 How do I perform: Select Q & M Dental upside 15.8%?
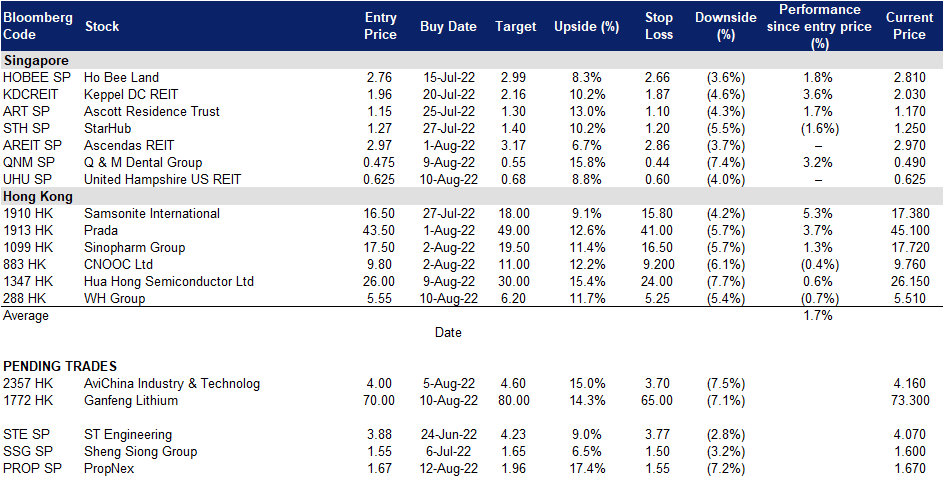587,162
